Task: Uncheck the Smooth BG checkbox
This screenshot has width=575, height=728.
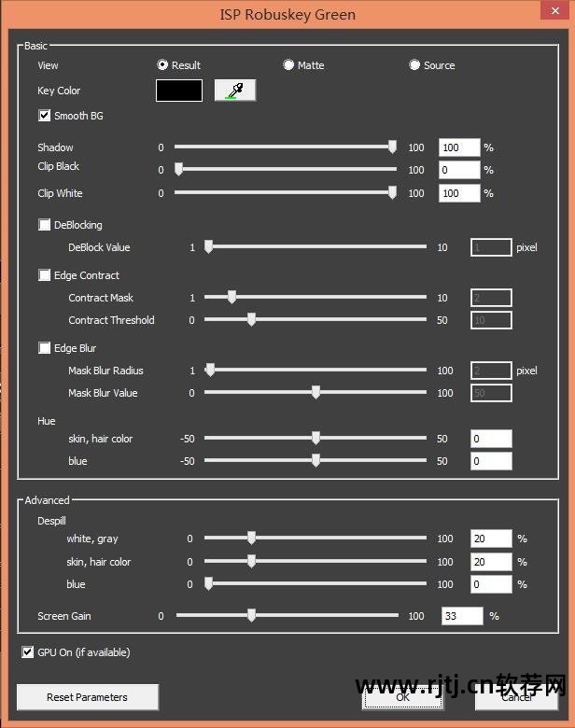Action: point(44,115)
